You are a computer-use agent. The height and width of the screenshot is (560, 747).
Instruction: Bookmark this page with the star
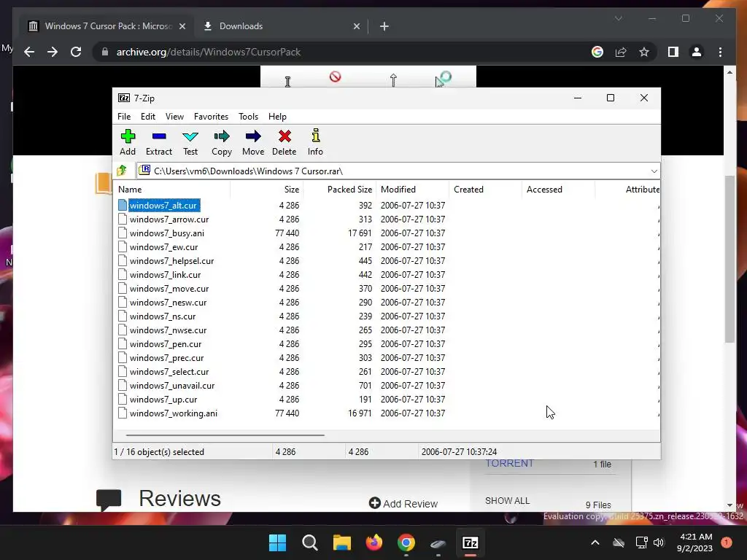click(644, 52)
